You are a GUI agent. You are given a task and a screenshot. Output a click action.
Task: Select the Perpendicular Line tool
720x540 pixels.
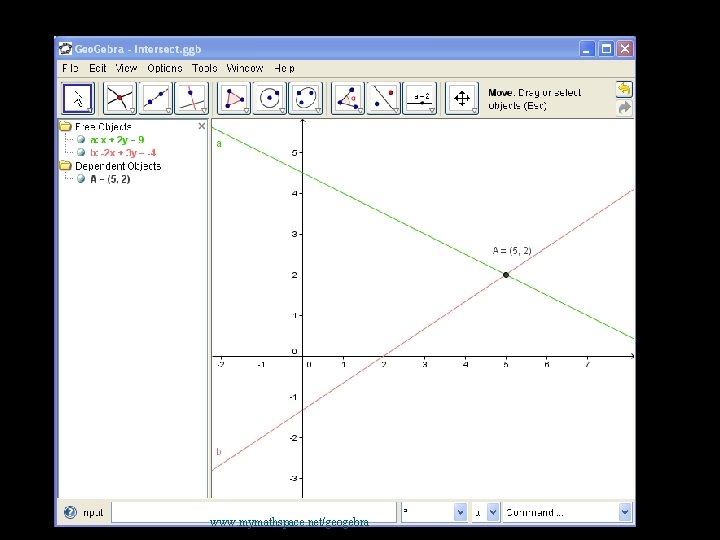point(191,98)
